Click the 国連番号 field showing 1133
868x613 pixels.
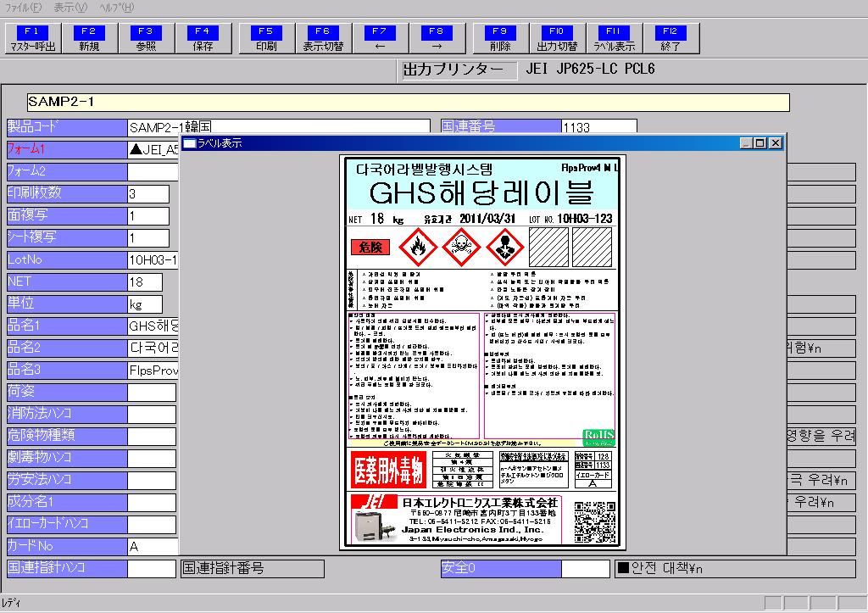[599, 127]
